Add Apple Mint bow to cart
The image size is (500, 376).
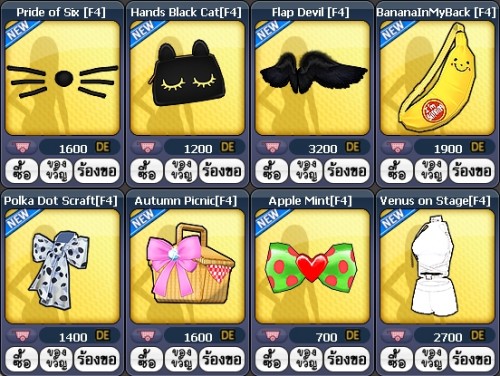coord(272,335)
